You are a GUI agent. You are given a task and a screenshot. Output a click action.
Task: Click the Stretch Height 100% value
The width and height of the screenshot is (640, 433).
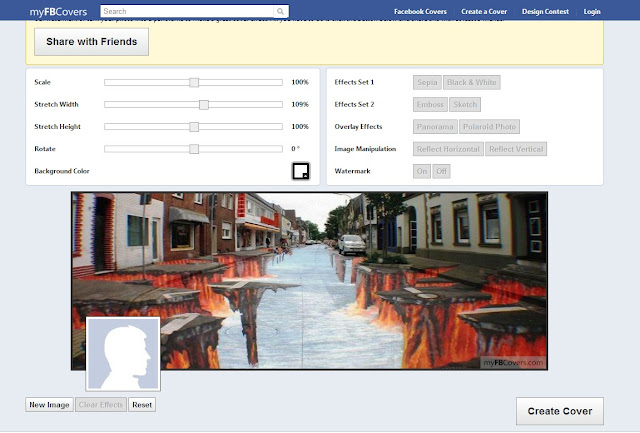point(300,127)
